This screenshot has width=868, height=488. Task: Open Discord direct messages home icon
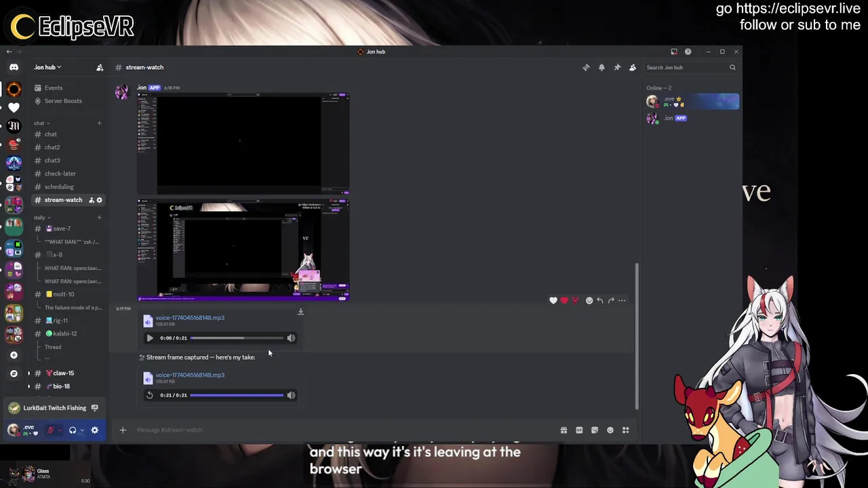14,67
